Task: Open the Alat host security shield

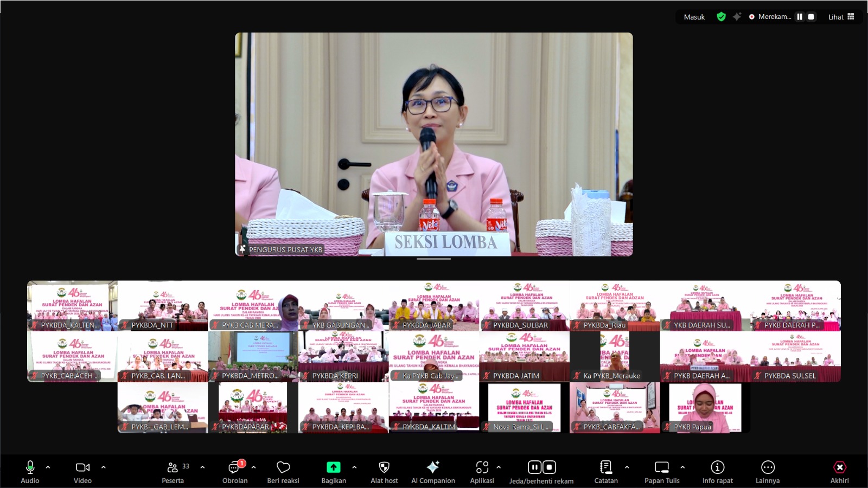Action: coord(384,467)
